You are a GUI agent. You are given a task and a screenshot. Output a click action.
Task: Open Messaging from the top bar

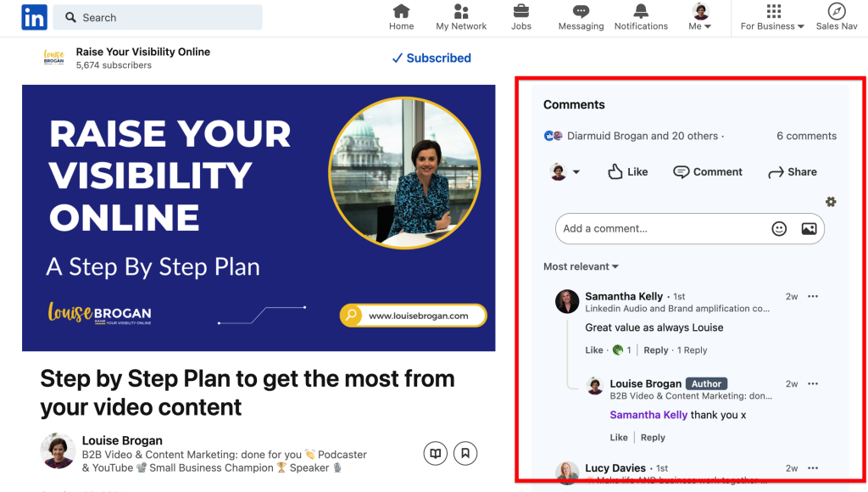point(581,12)
